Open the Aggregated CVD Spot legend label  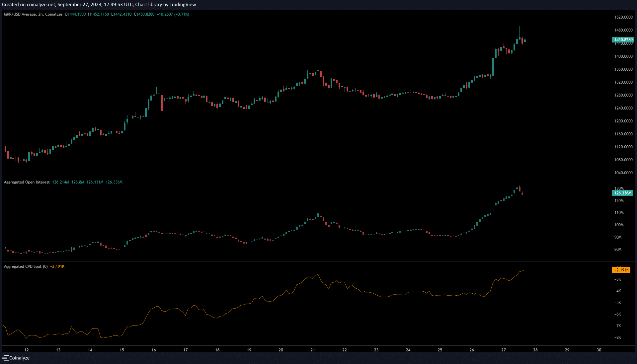26,266
